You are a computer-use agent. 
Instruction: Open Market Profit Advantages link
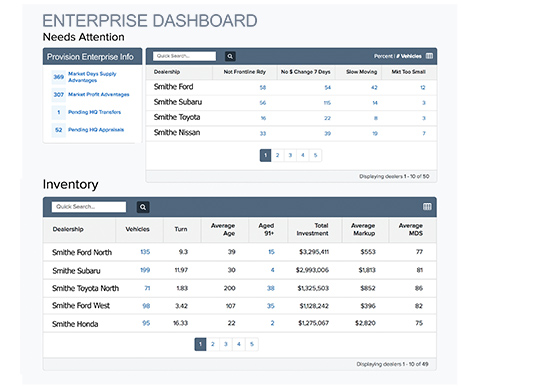99,94
